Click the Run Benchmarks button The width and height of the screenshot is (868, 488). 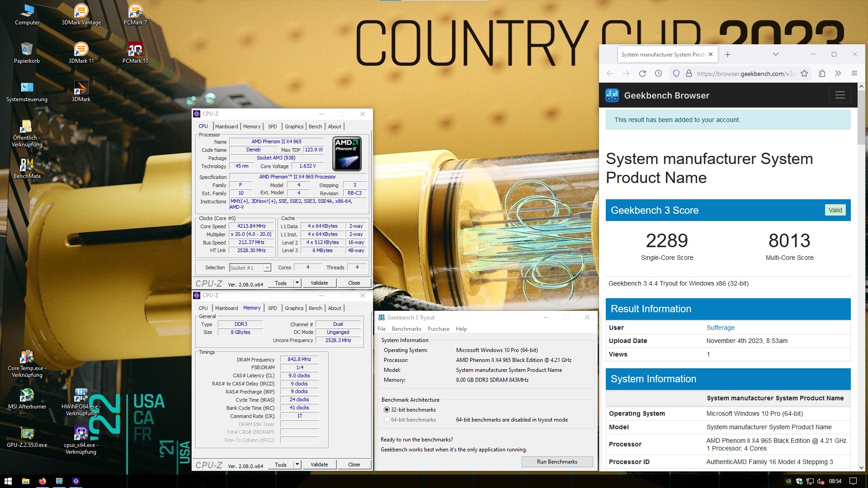557,462
